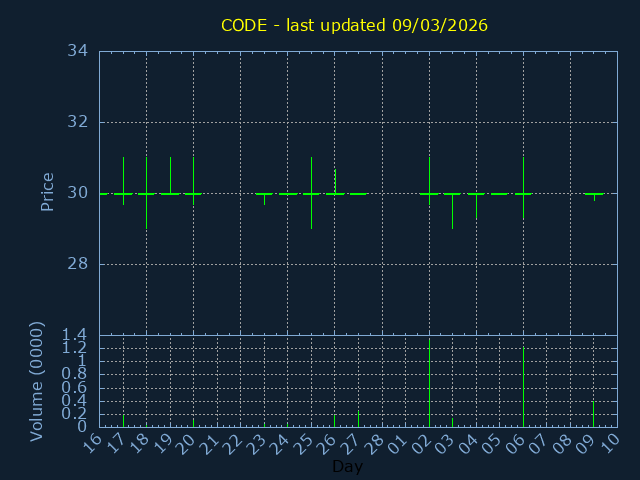Click the "Day" x-axis label
The image size is (640, 480).
coord(347,466)
